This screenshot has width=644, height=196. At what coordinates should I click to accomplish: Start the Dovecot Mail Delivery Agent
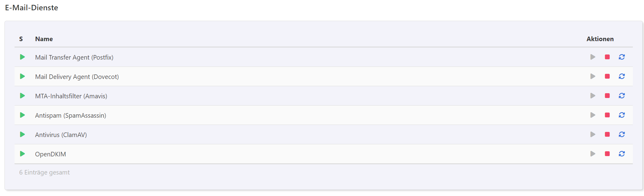(x=593, y=77)
